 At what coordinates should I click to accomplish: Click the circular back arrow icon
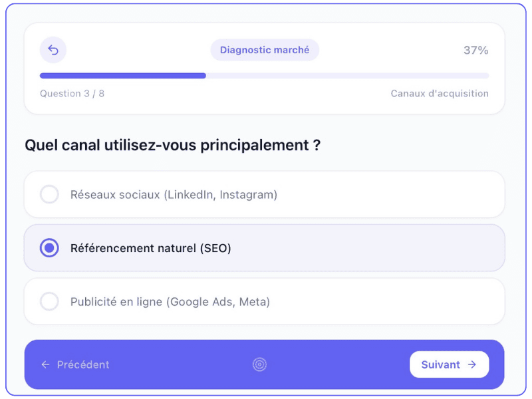point(53,50)
